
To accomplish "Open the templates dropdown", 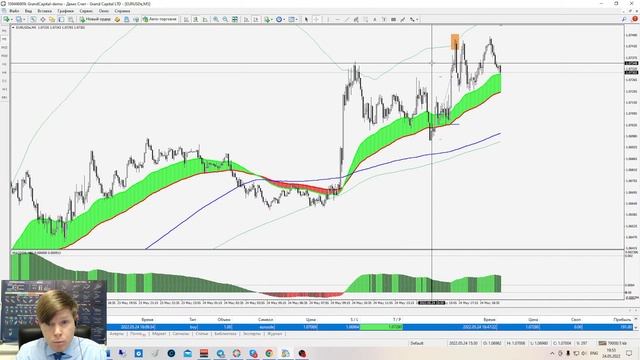I will (293, 19).
